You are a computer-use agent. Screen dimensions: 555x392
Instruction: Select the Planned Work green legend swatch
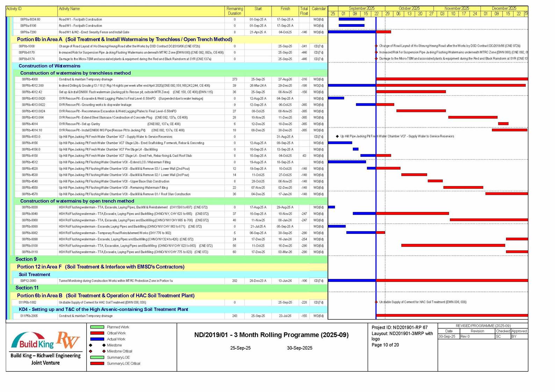(97, 327)
